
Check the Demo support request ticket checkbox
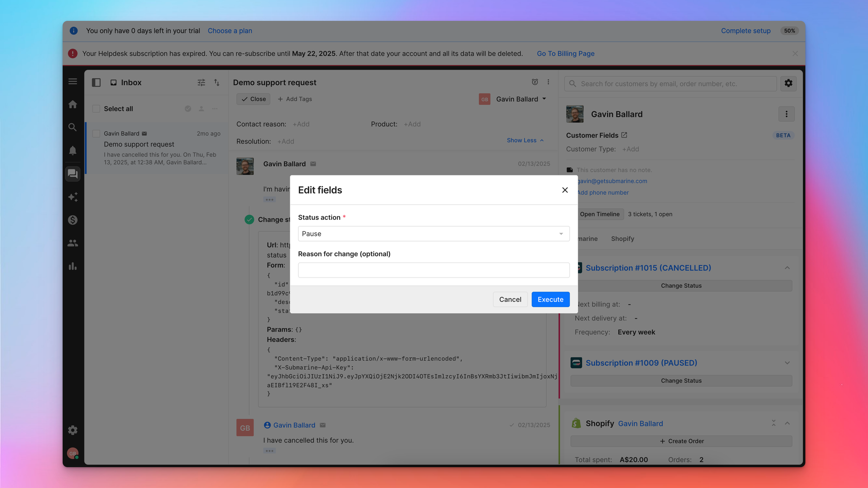coord(96,133)
